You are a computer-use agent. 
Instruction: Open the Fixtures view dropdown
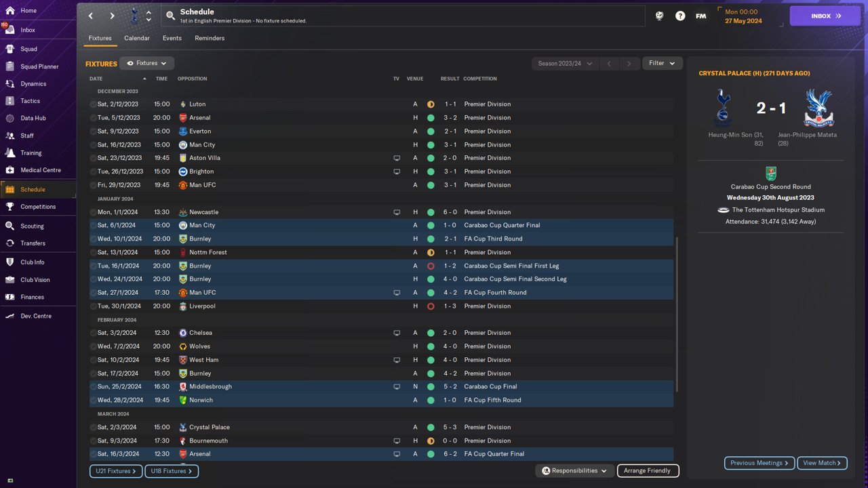[x=147, y=63]
